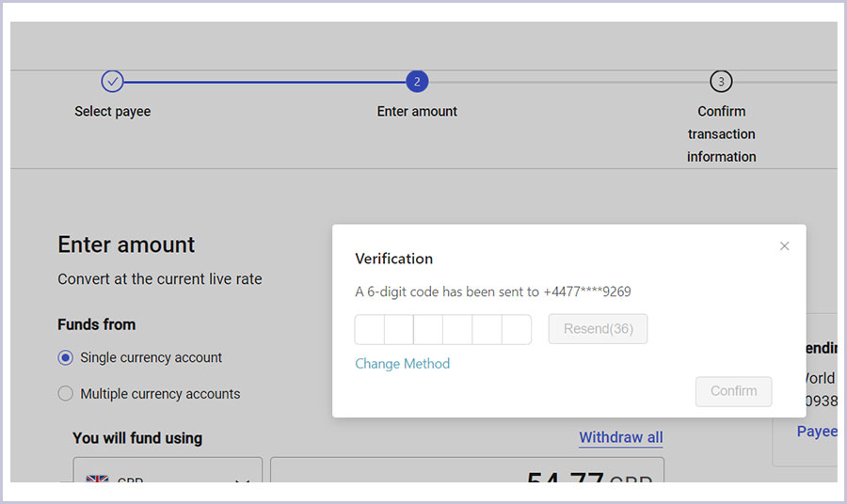847x504 pixels.
Task: Click the 'Select payee' step label
Action: click(112, 111)
